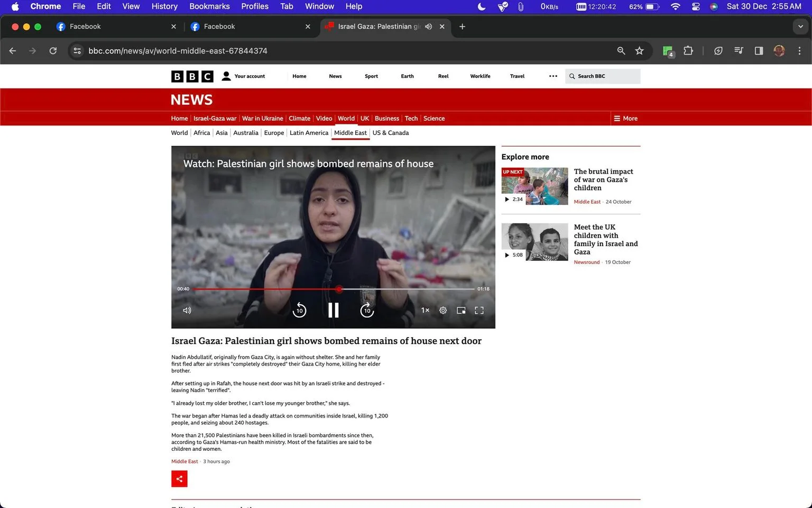
Task: Open War in Ukraine section
Action: pos(262,119)
